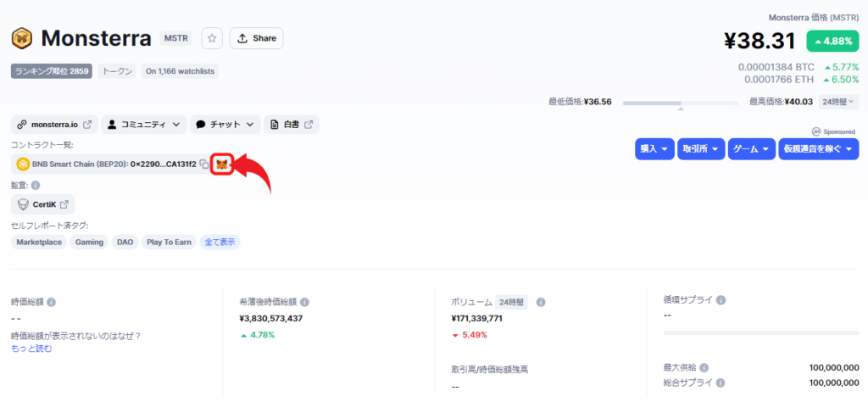The image size is (868, 402).
Task: Open the monsterra.io website link
Action: 54,125
